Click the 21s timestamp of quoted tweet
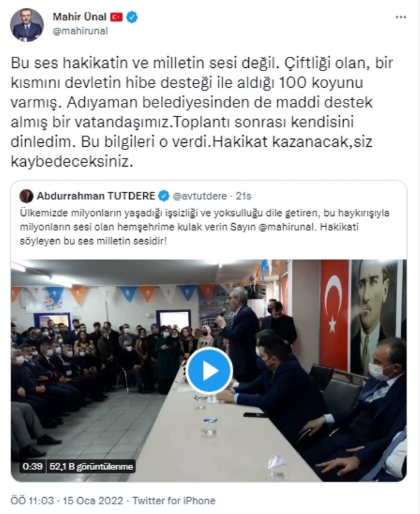Image resolution: width=420 pixels, height=514 pixels. click(244, 196)
